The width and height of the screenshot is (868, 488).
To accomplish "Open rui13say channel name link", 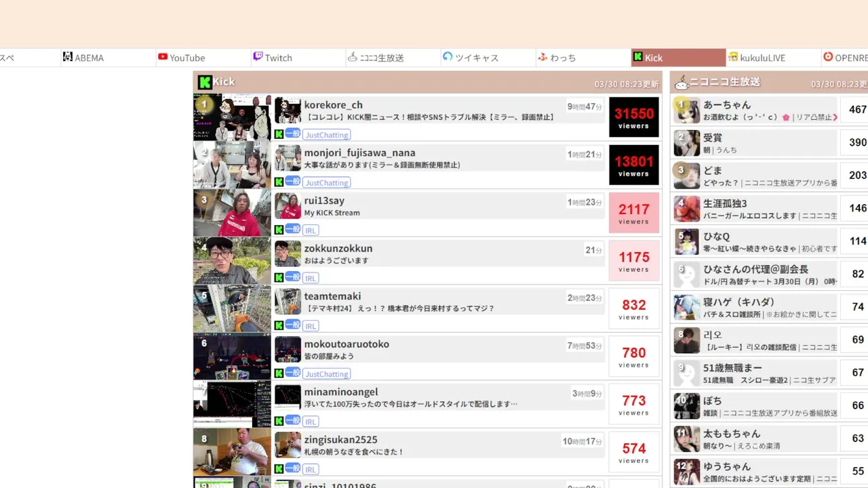I will pyautogui.click(x=324, y=201).
